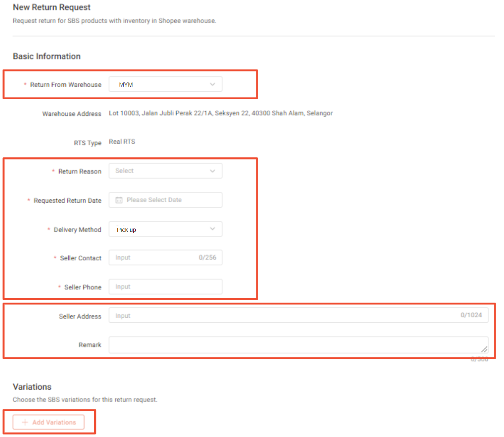Screen dimensions: 504x437
Task: Click the Add Variations button
Action: pos(48,422)
